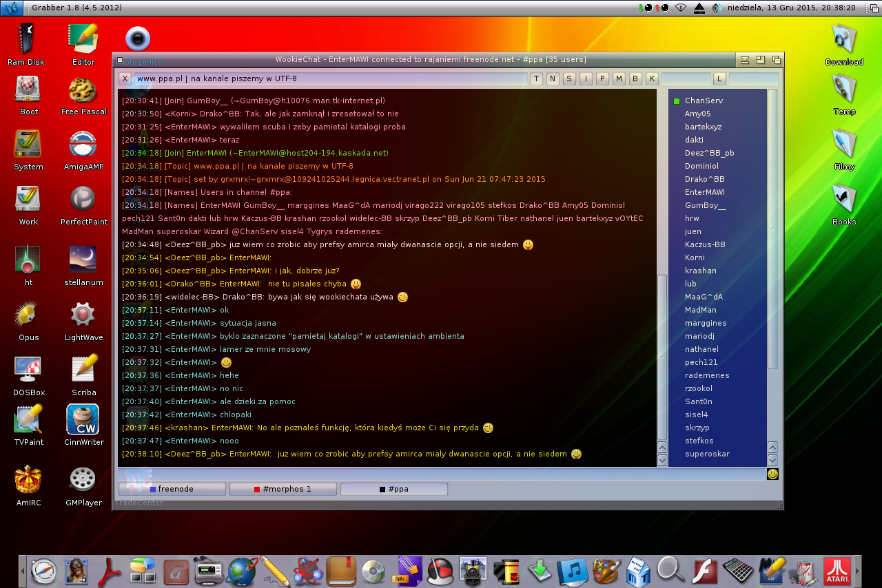Toggle channel mode K button
882x588 pixels.
tap(652, 78)
